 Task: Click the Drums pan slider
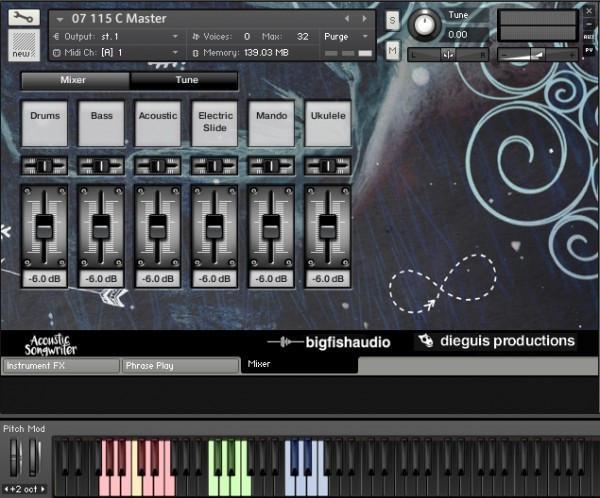(45, 166)
